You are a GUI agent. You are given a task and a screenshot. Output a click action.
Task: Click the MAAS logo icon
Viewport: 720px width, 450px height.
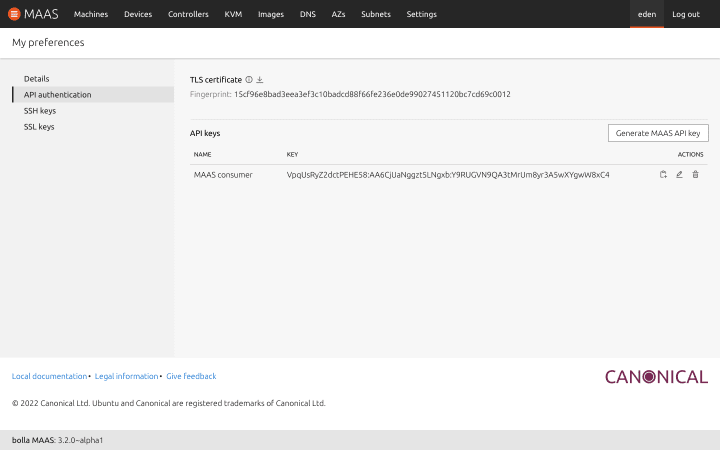14,14
